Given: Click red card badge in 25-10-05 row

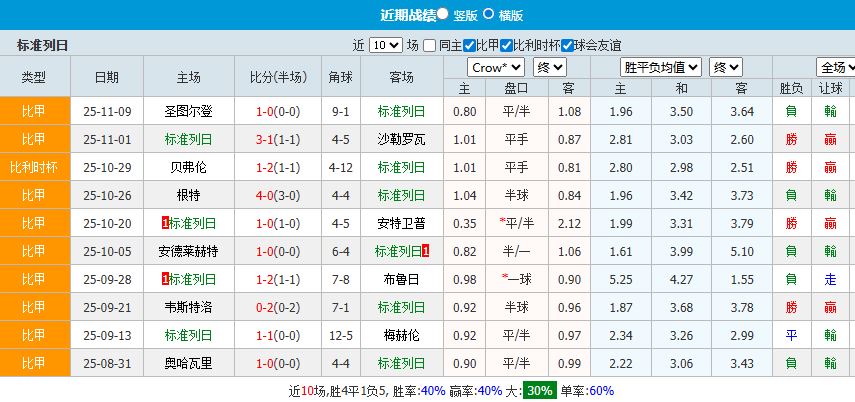Looking at the screenshot, I should coord(426,251).
